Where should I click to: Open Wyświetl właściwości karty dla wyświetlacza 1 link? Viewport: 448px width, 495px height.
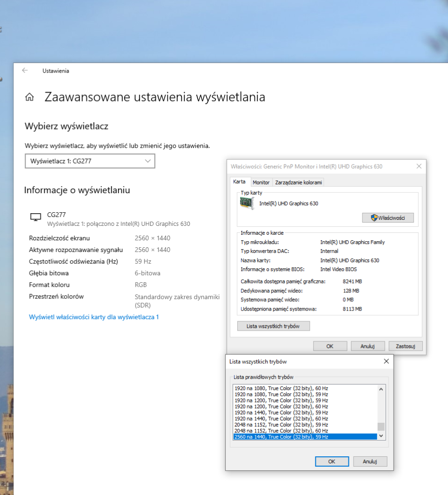click(x=94, y=317)
